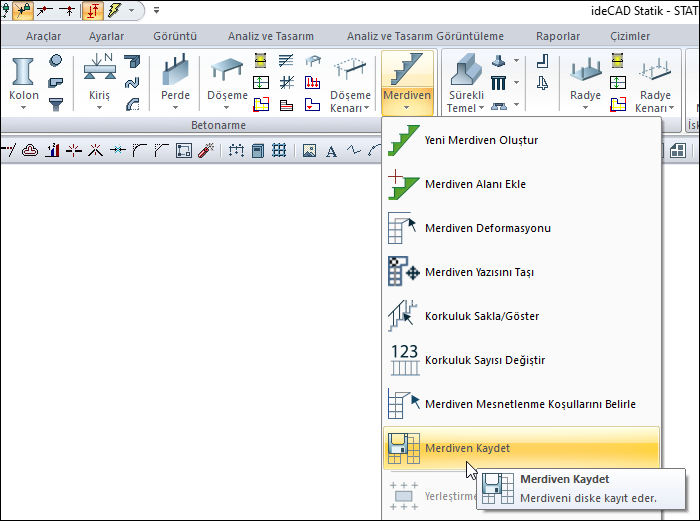Image resolution: width=700 pixels, height=521 pixels.
Task: Toggle Korkuluk Sakla/Göster railing visibility
Action: coord(482,316)
